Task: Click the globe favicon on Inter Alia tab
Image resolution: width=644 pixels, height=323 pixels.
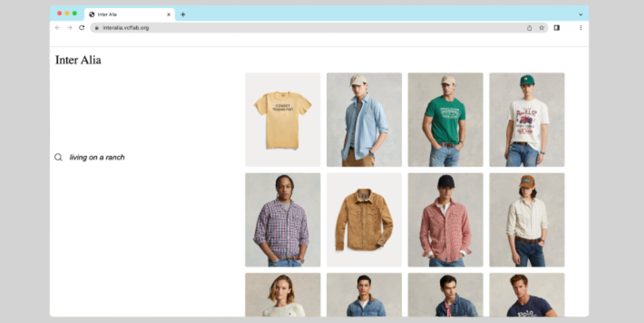Action: 92,14
